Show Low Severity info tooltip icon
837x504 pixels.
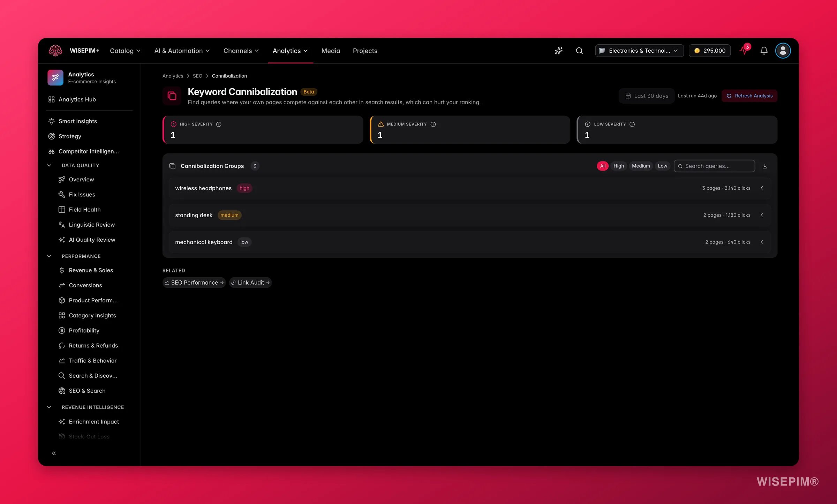(632, 124)
